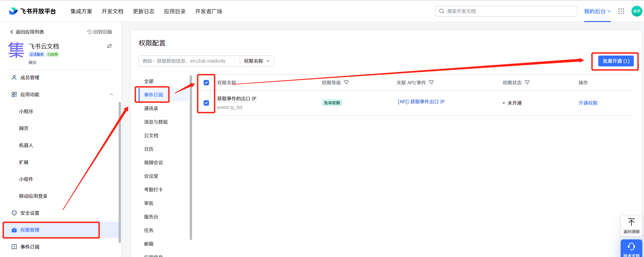
Task: Click the search magnifier icon
Action: 442,11
